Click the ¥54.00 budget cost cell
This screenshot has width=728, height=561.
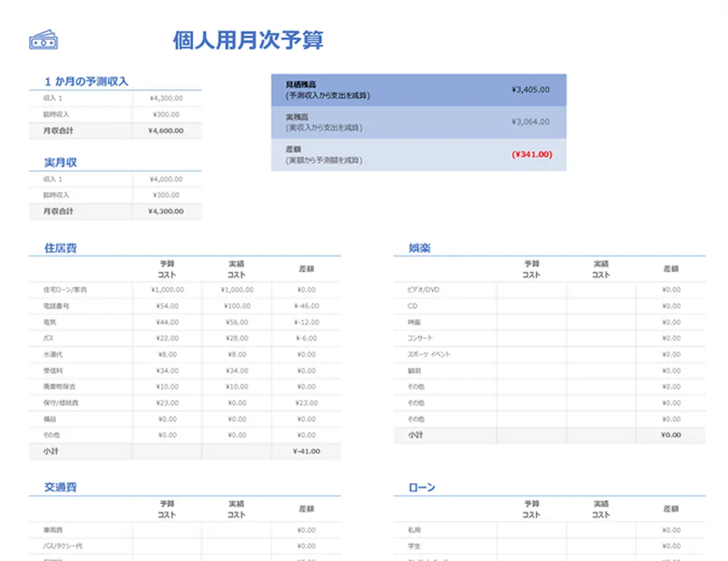tap(167, 306)
